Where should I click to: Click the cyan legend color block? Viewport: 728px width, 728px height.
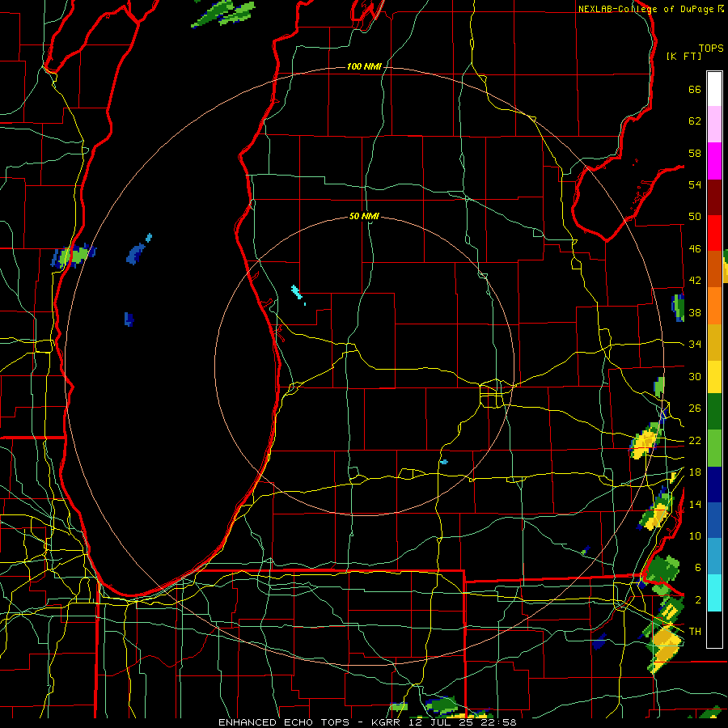pyautogui.click(x=714, y=593)
